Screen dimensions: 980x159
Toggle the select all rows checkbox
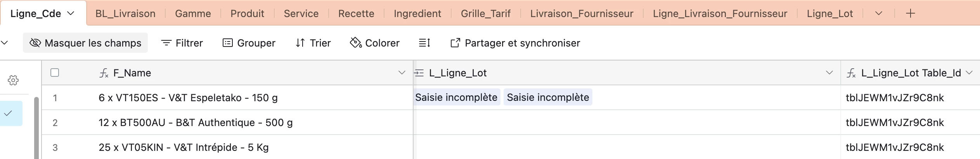(x=55, y=73)
